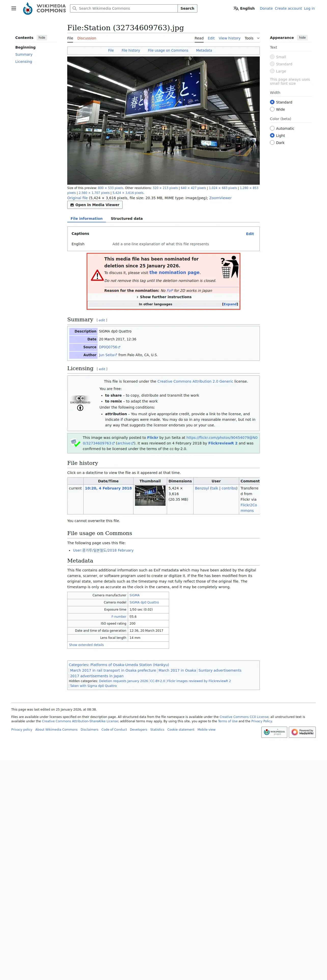Choose Automatic color mode
327x980 pixels.
click(272, 128)
